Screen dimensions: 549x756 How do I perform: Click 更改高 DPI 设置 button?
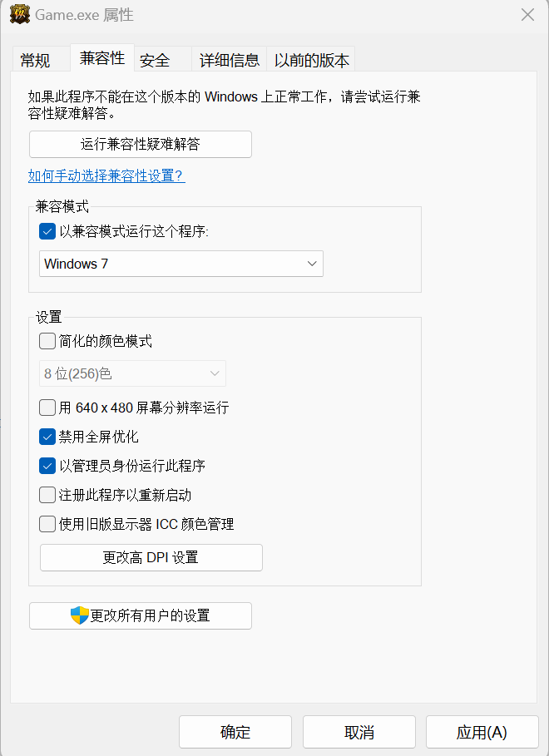pyautogui.click(x=151, y=557)
